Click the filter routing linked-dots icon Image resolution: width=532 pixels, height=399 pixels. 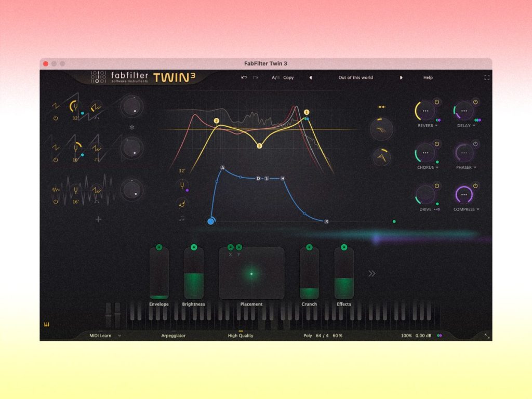coord(382,107)
